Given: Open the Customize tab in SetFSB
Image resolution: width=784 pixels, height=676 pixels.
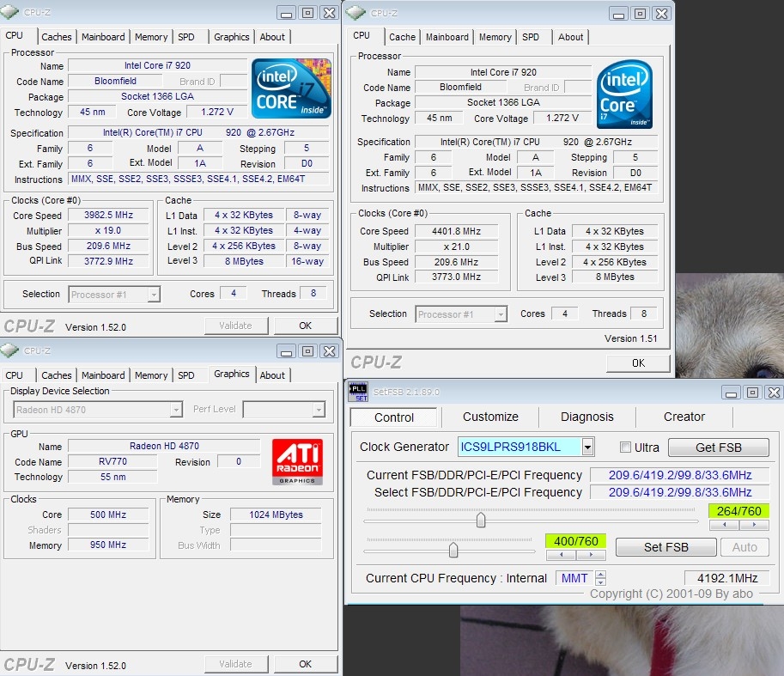Looking at the screenshot, I should [x=490, y=417].
